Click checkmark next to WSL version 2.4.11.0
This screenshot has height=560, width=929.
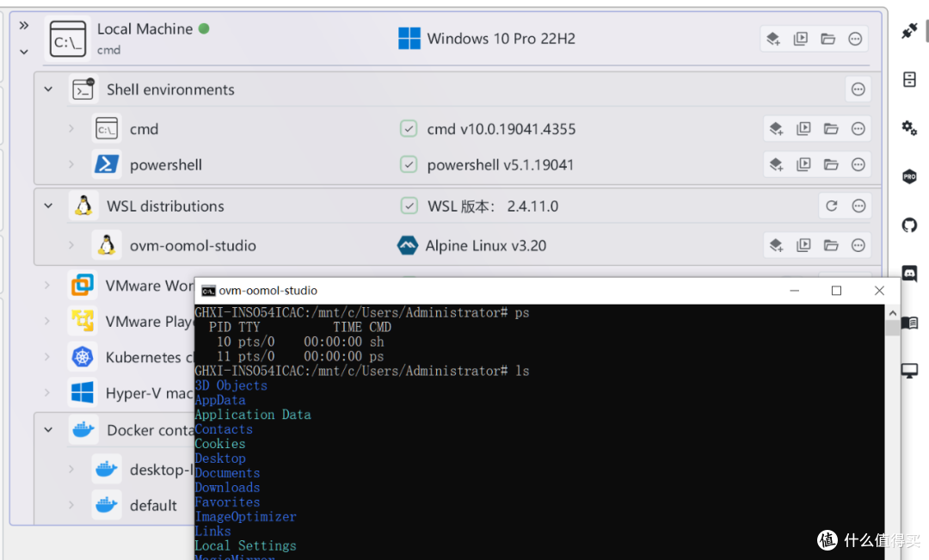[x=409, y=206]
